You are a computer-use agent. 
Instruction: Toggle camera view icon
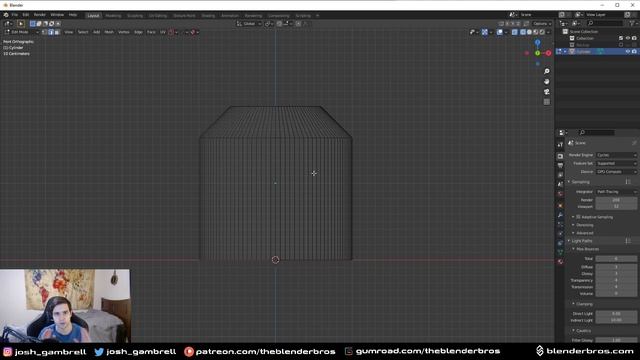click(x=547, y=92)
